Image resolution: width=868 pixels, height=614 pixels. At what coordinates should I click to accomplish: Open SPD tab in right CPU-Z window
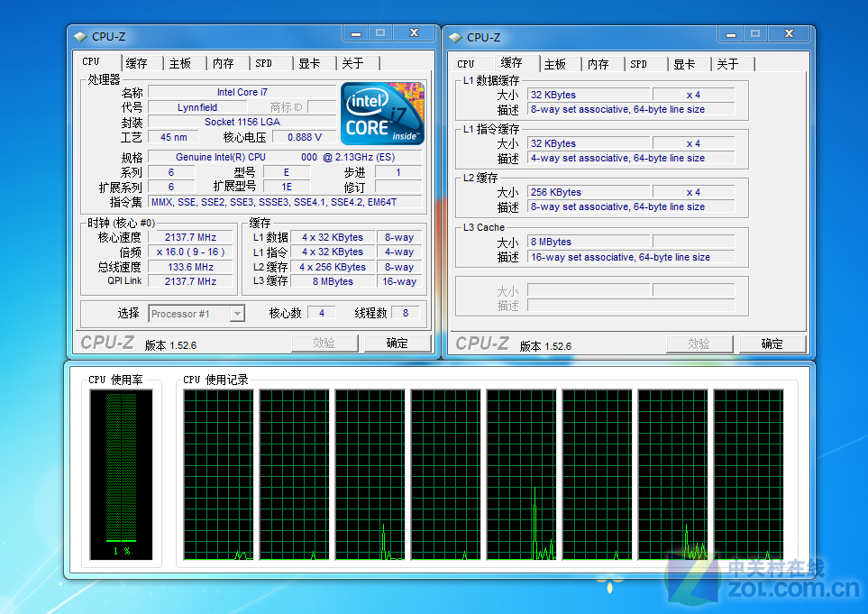point(639,64)
